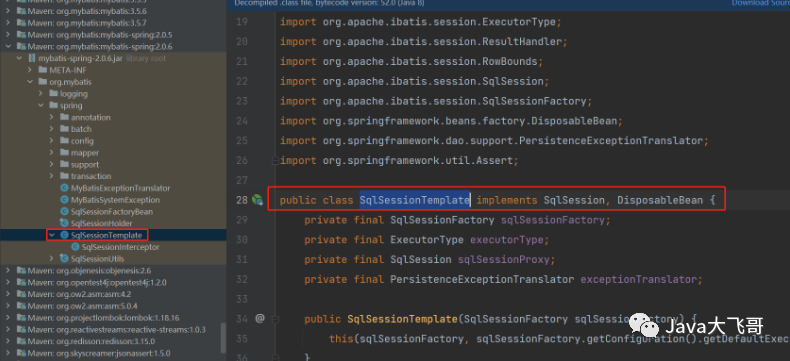Collapse the SqlSessionTemplate class node
The height and width of the screenshot is (361, 790).
click(52, 235)
